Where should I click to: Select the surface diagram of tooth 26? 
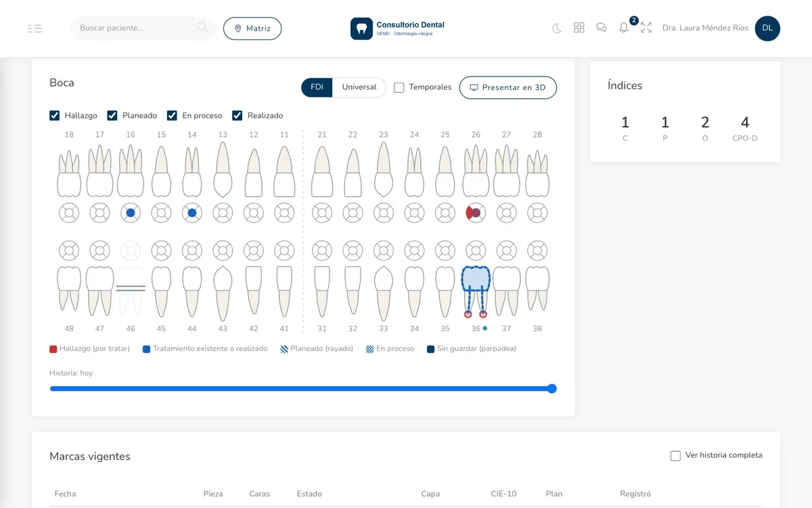click(476, 213)
